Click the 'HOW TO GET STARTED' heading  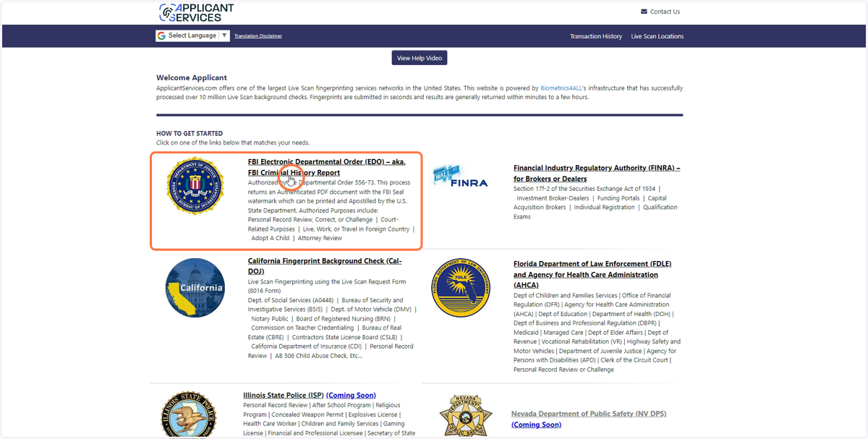click(190, 133)
